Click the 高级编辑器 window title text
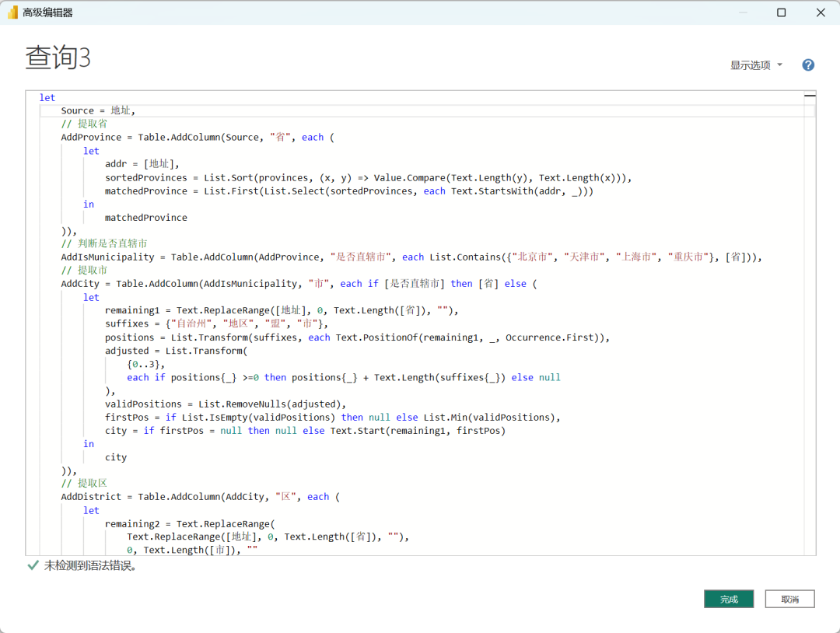Viewport: 840px width, 633px height. (47, 12)
